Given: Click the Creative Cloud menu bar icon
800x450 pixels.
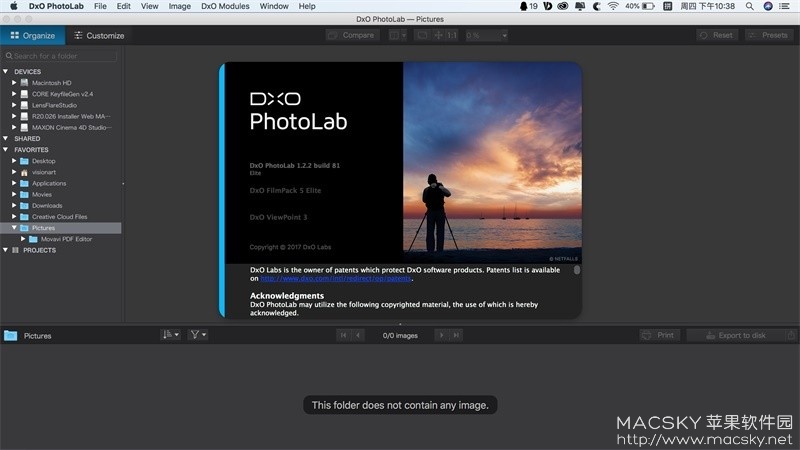Looking at the screenshot, I should coord(563,6).
